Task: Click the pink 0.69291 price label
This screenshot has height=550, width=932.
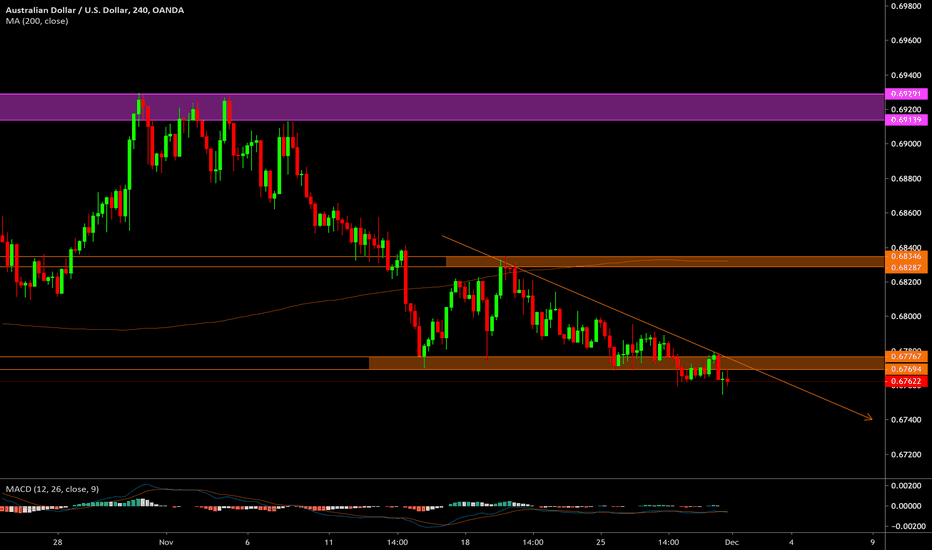Action: 906,94
